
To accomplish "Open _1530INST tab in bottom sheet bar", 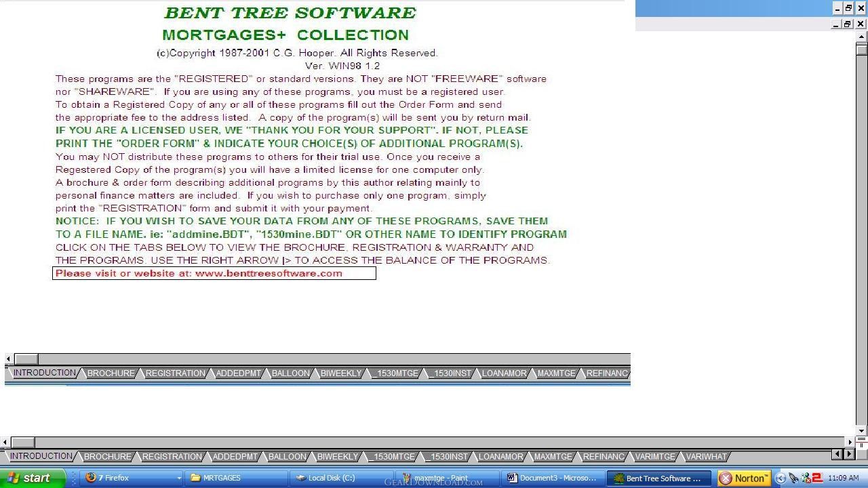I will point(446,457).
